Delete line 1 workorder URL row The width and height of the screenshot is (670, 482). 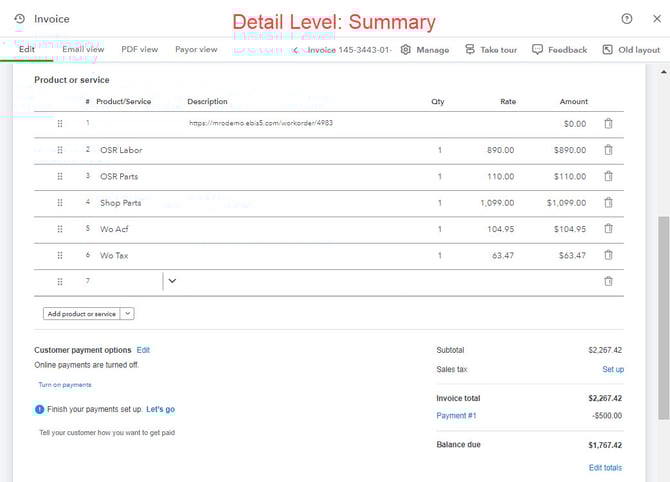608,123
